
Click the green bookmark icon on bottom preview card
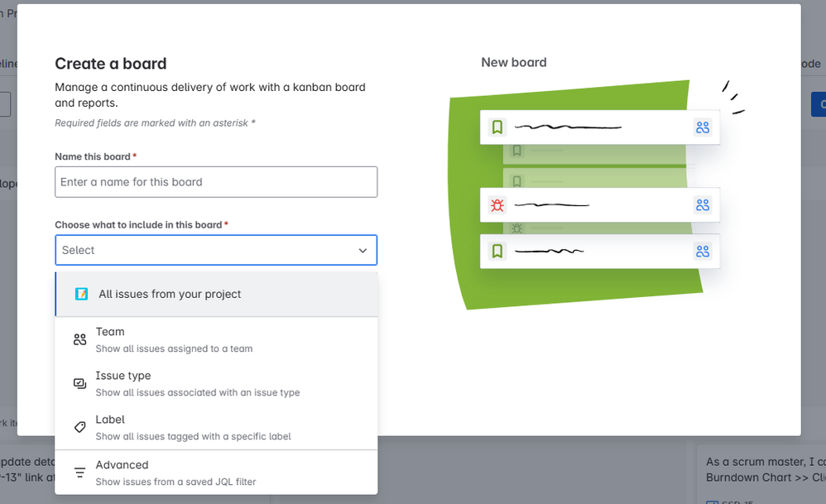tap(497, 251)
